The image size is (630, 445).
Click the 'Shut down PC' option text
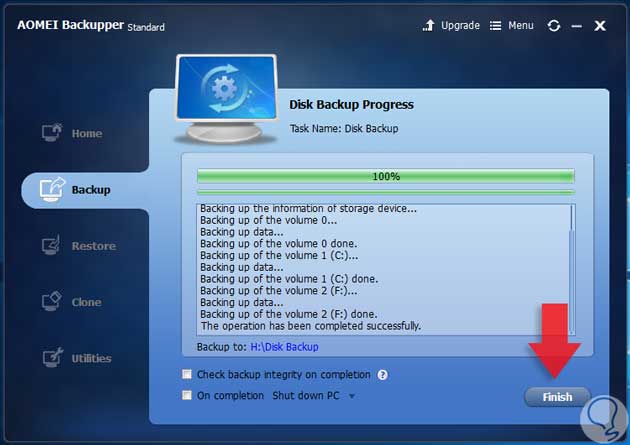(306, 396)
